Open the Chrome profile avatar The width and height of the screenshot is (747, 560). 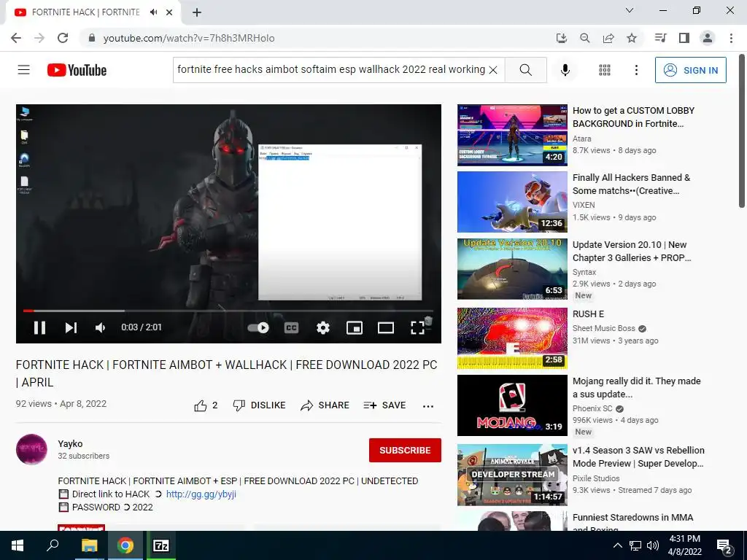[x=708, y=38]
